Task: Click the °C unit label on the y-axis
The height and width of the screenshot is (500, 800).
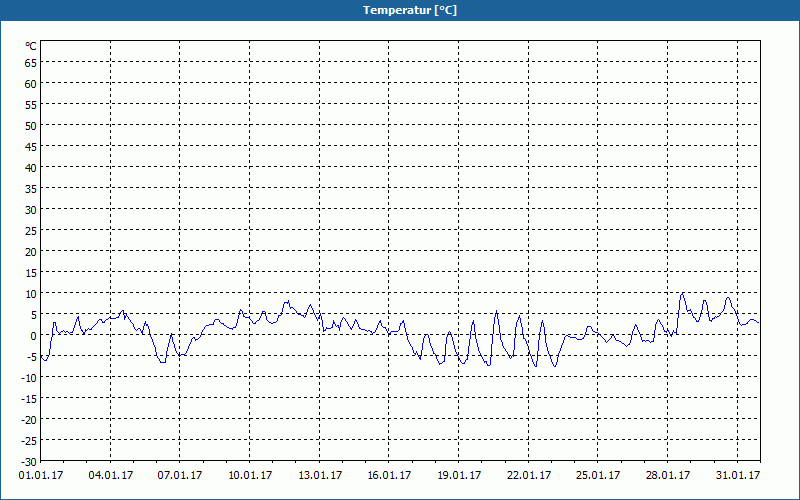Action: [31, 46]
